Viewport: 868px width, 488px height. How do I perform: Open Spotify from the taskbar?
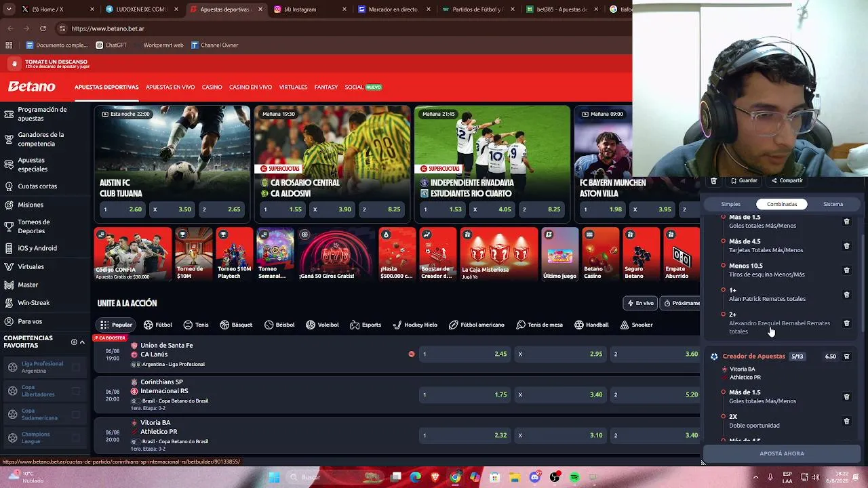pyautogui.click(x=574, y=477)
